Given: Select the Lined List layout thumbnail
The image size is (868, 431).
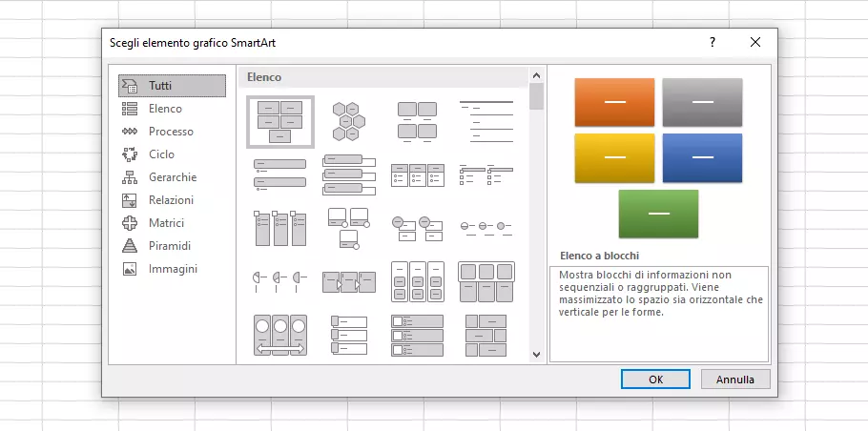Looking at the screenshot, I should pyautogui.click(x=486, y=122).
